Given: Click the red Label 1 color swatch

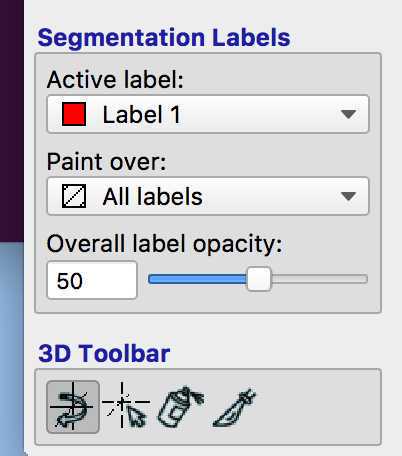Looking at the screenshot, I should 74,114.
